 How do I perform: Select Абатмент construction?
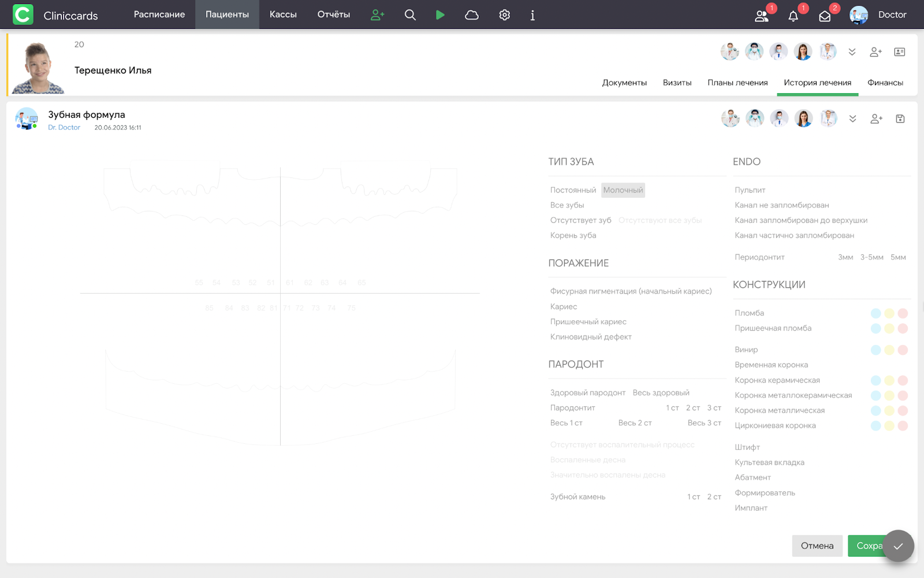[752, 477]
